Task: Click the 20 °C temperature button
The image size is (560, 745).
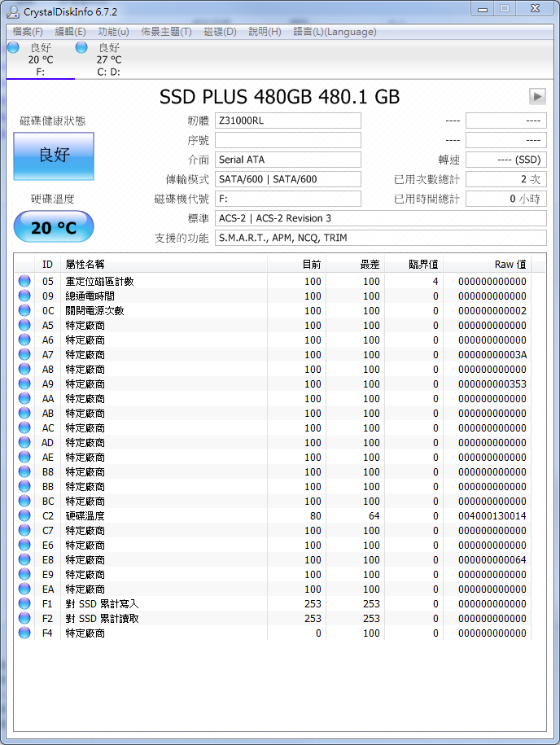Action: coord(54,227)
